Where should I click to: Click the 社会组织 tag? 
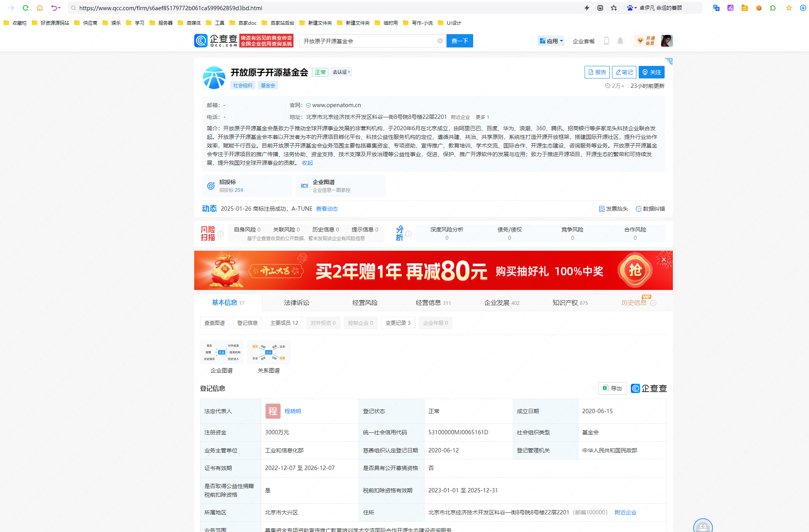[243, 86]
